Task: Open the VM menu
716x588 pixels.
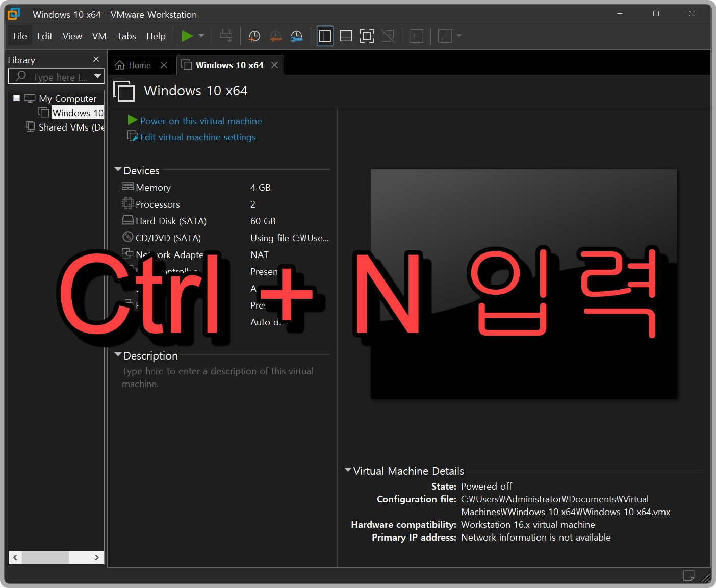Action: (99, 36)
